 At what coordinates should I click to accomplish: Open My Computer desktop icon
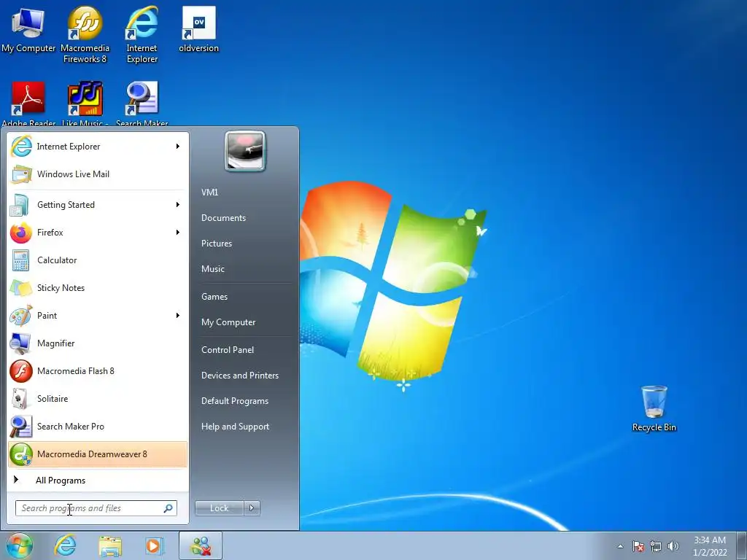[28, 29]
